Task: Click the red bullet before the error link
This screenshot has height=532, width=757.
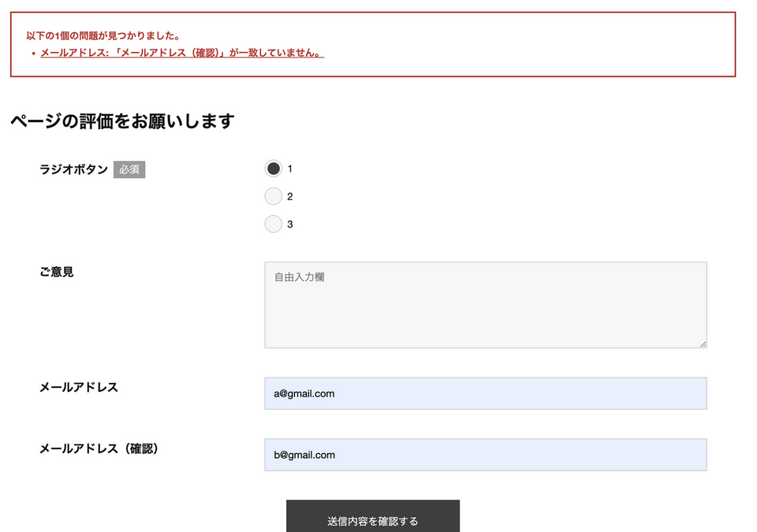Action: (33, 54)
